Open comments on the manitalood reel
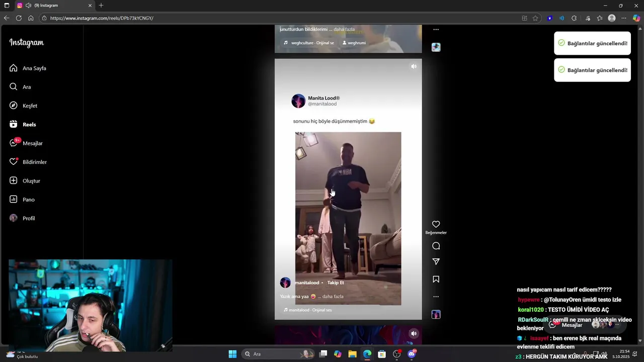 [x=436, y=246]
